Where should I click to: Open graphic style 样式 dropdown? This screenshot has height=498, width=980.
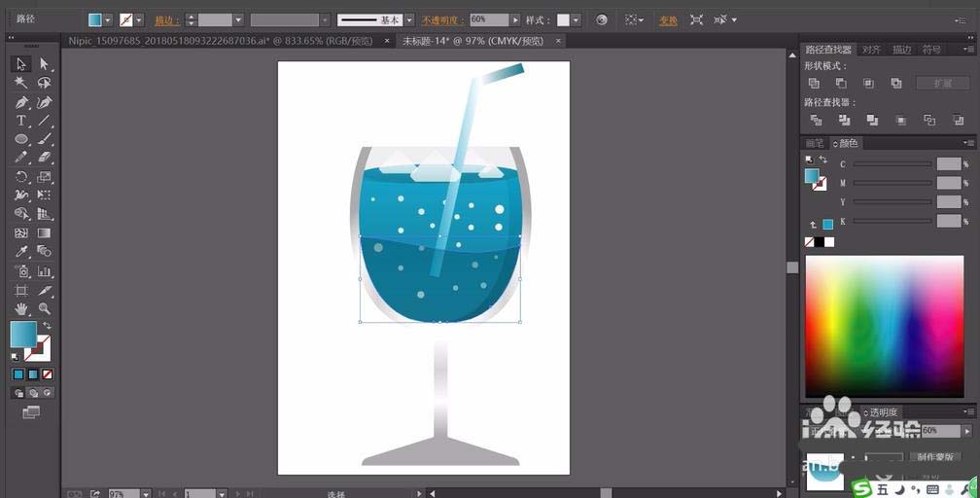click(x=576, y=20)
